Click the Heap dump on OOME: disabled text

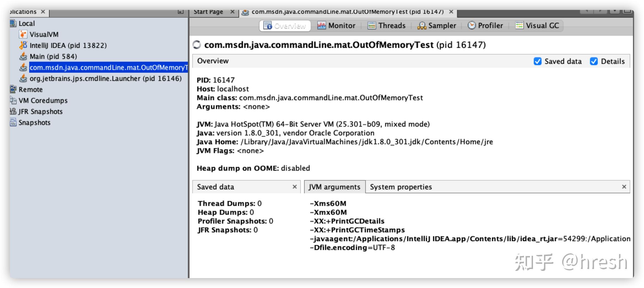point(253,168)
